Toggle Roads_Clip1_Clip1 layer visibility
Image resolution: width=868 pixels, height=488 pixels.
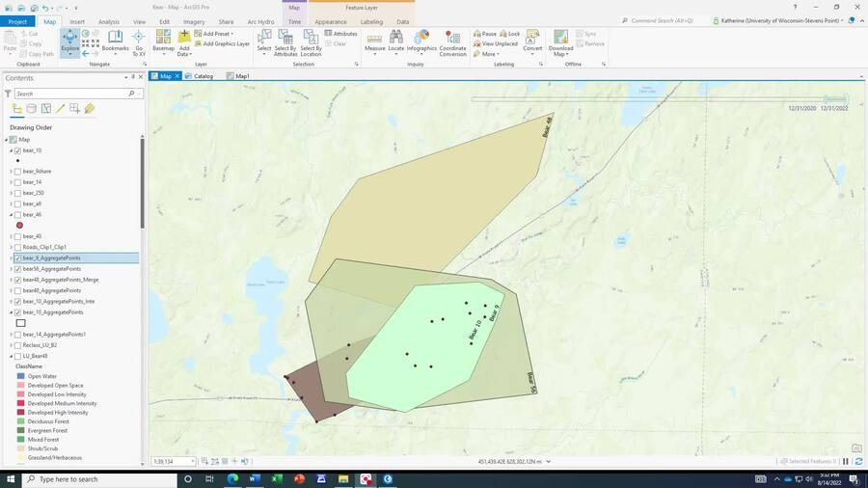(17, 247)
